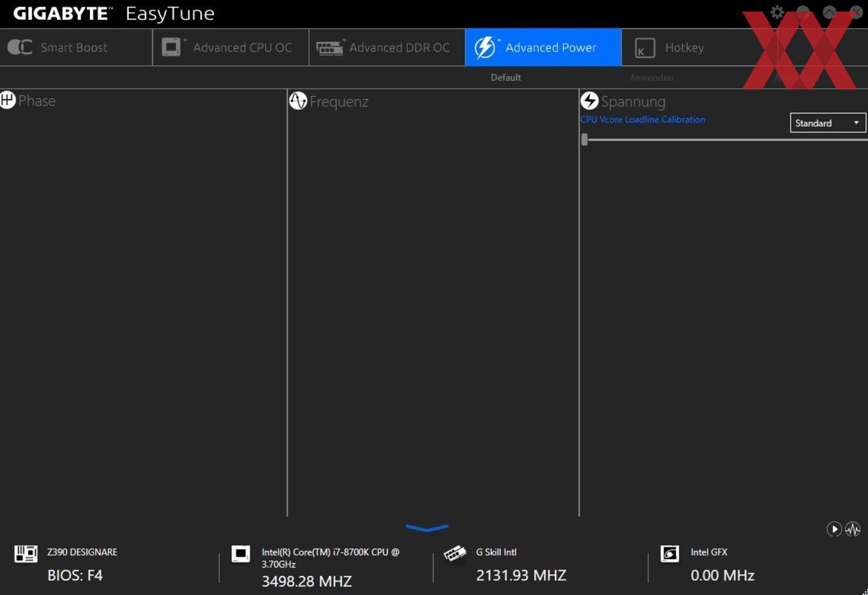Click the BIOS: F4 text
The height and width of the screenshot is (595, 868).
[x=75, y=575]
